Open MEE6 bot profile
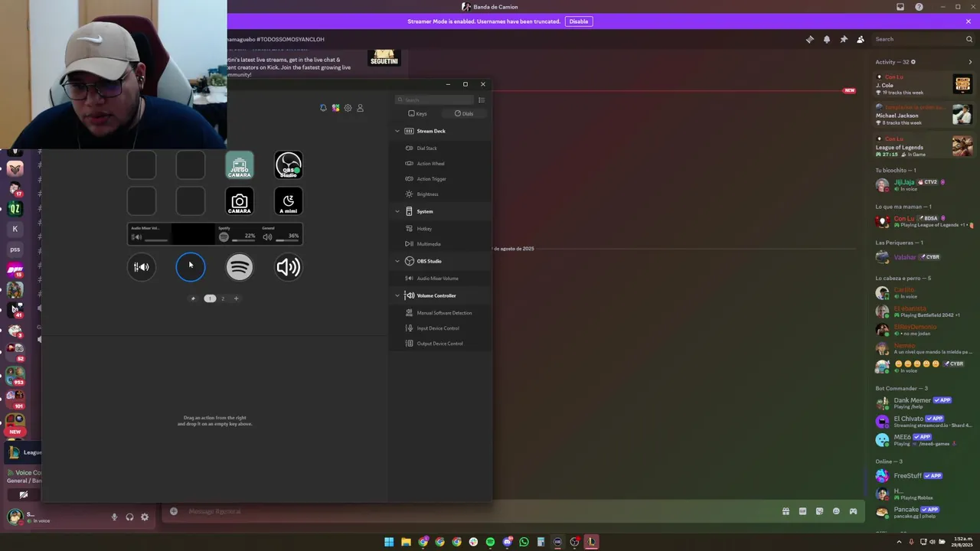 pyautogui.click(x=924, y=439)
